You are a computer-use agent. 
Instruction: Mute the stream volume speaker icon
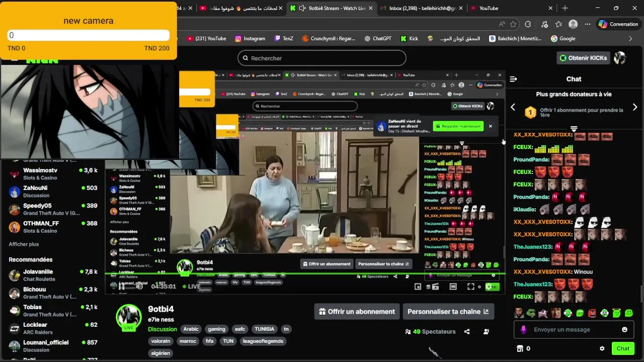pyautogui.click(x=140, y=287)
